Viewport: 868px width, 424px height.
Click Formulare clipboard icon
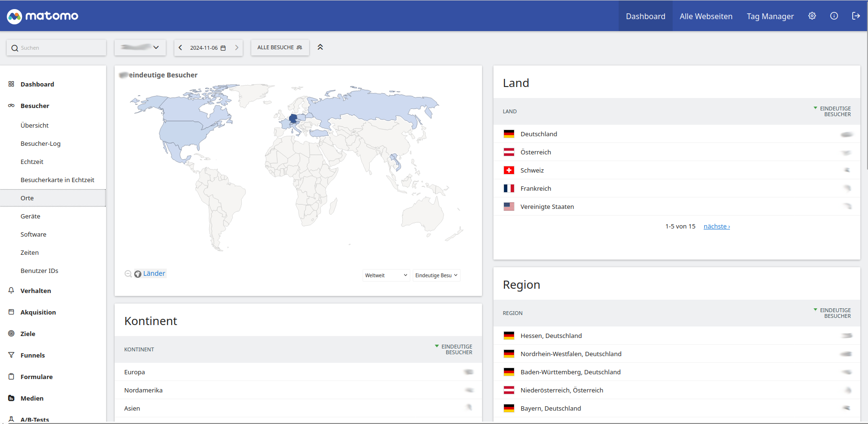11,377
